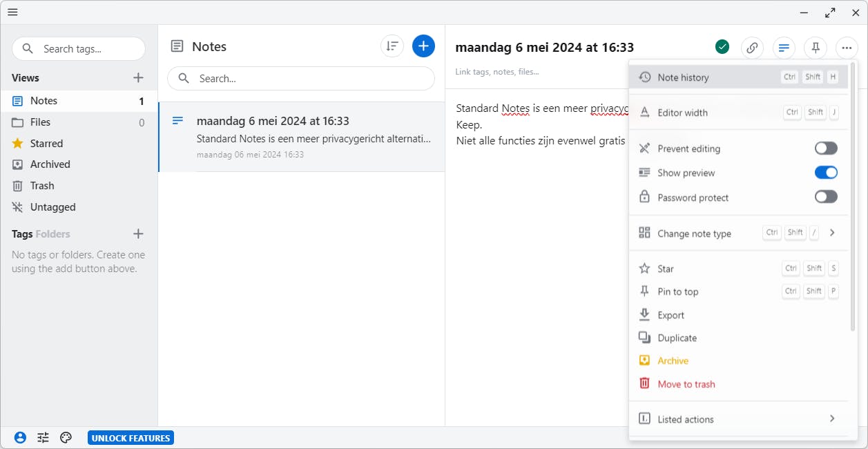Open the hamburger menu in title bar
Screen dimensions: 868x449
12,12
